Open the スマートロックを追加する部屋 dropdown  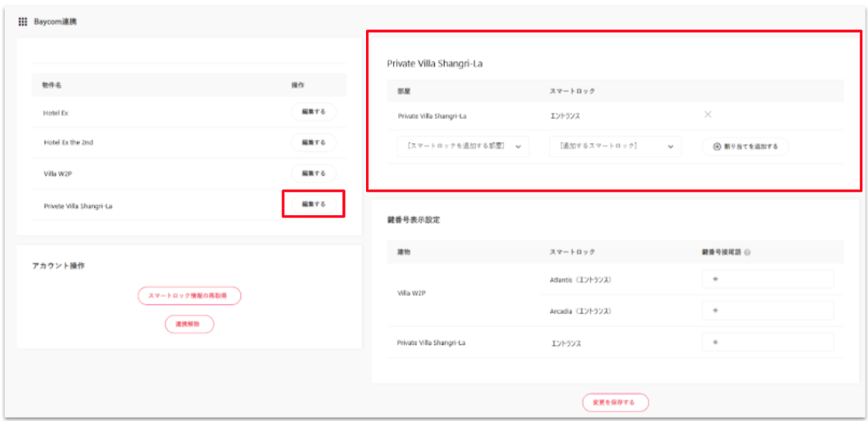click(x=463, y=146)
